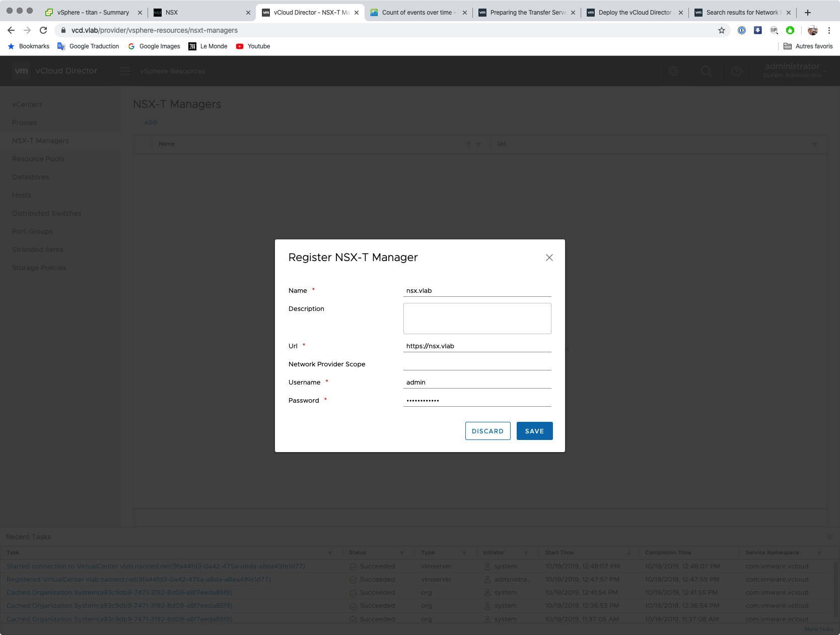Click the Description text area
This screenshot has height=635, width=840.
tap(477, 319)
